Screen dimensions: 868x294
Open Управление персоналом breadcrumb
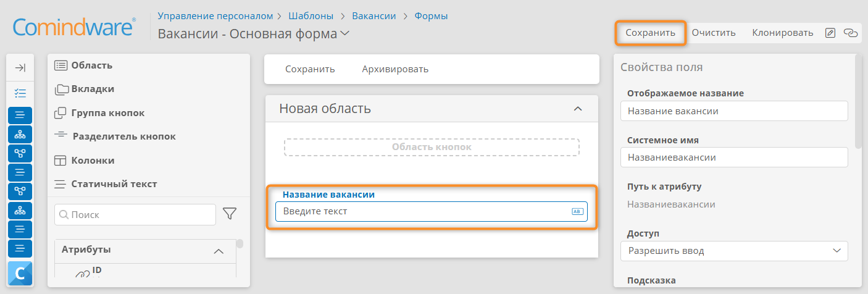coord(215,15)
